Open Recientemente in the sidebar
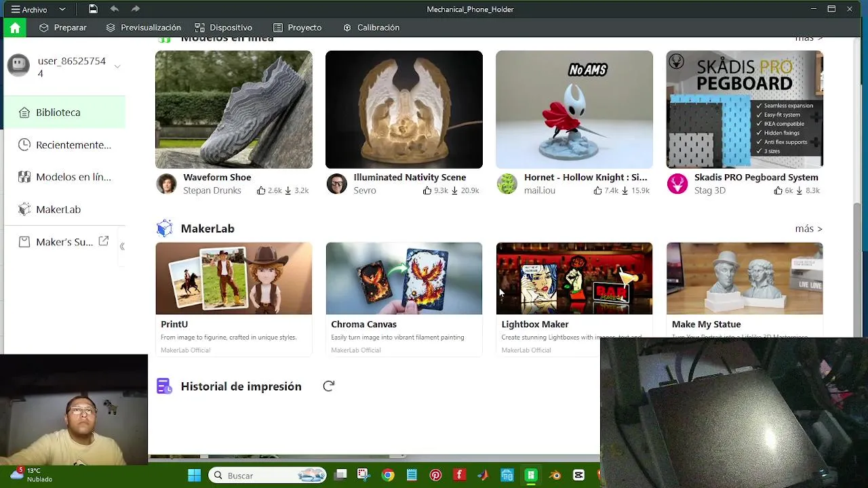The image size is (868, 488). coord(64,145)
